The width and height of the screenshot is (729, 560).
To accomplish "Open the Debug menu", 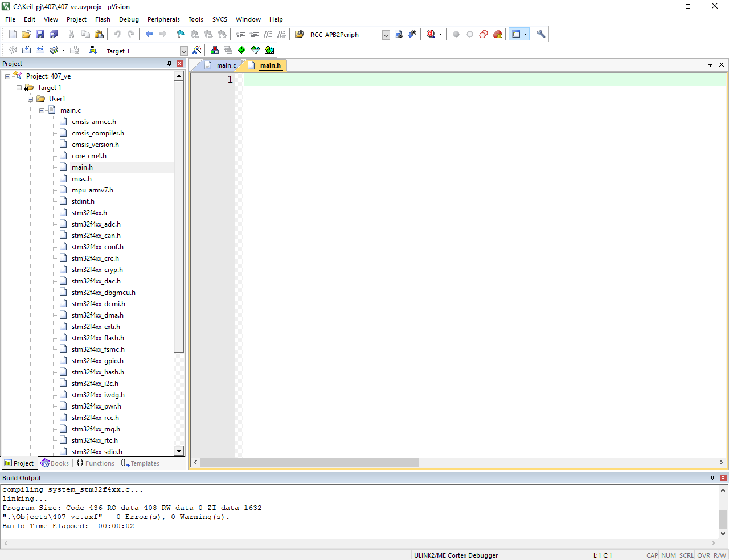I will pos(129,19).
